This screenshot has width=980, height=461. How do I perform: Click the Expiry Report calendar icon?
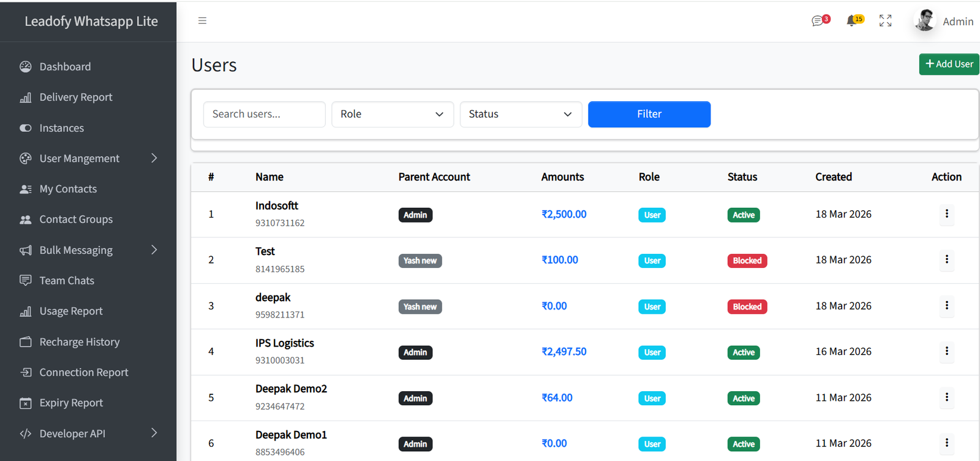(25, 403)
